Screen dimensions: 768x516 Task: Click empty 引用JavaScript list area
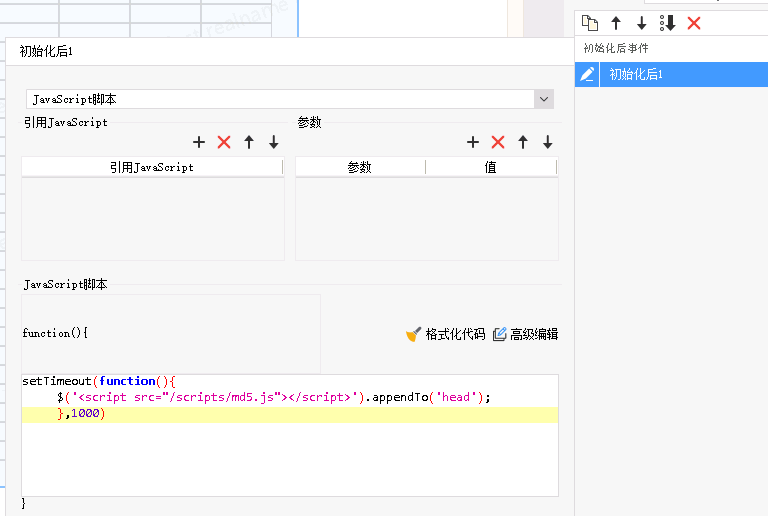pyautogui.click(x=153, y=219)
